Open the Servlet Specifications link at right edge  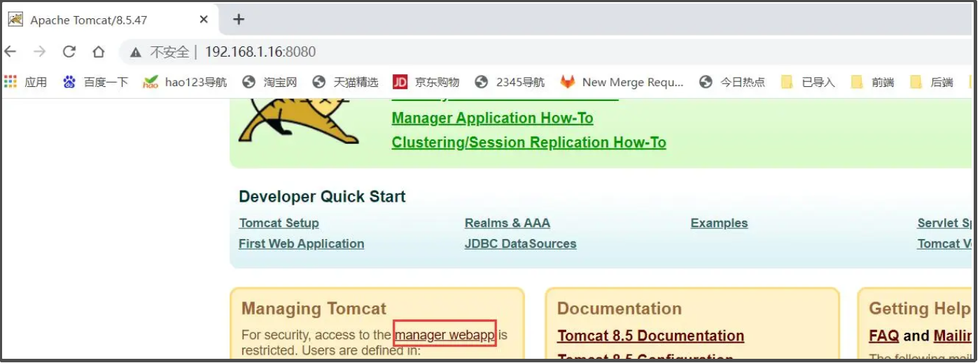point(945,223)
